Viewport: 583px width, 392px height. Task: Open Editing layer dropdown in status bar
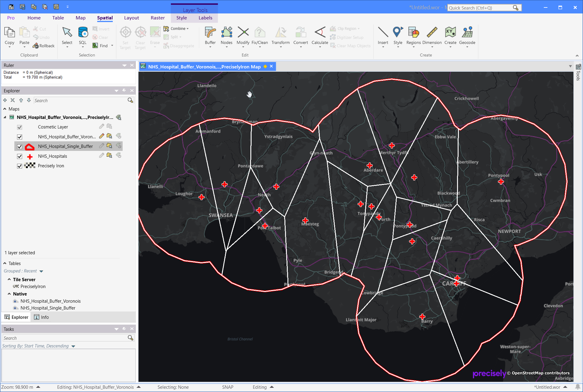[139, 387]
